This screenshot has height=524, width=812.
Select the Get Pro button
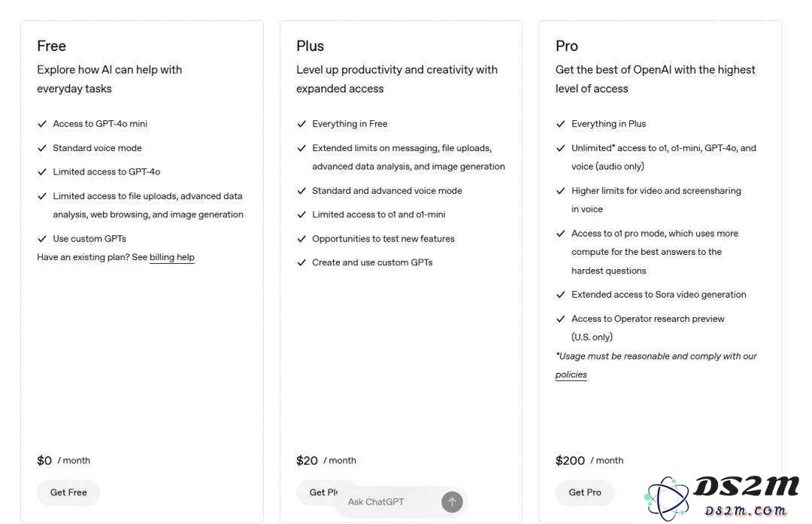pos(585,492)
